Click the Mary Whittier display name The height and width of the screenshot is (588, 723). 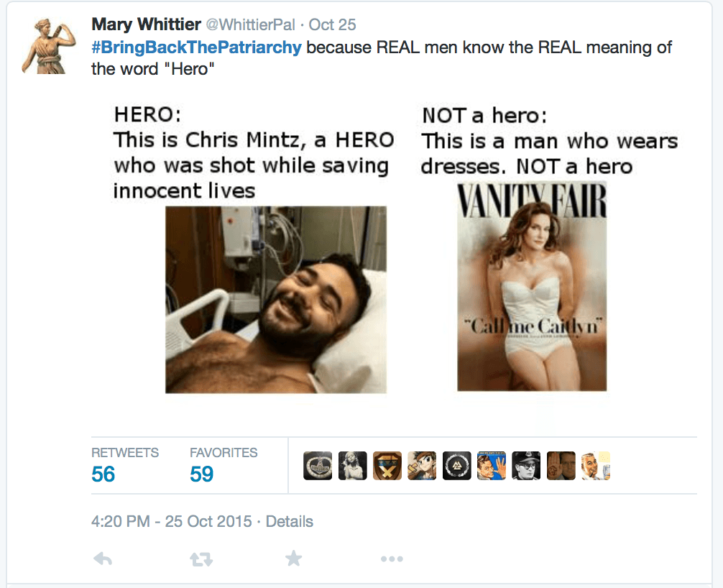pos(146,24)
